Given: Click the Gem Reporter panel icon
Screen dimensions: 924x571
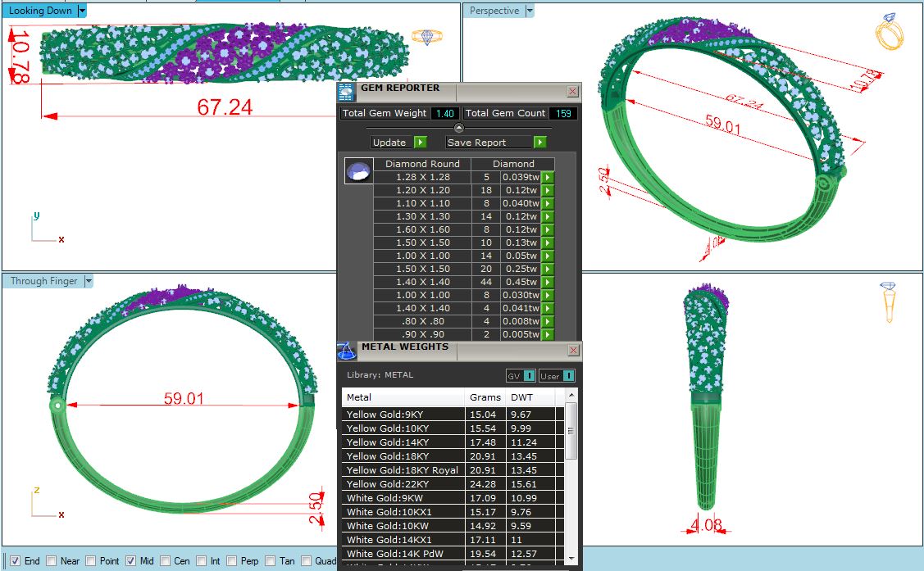Looking at the screenshot, I should coord(346,93).
